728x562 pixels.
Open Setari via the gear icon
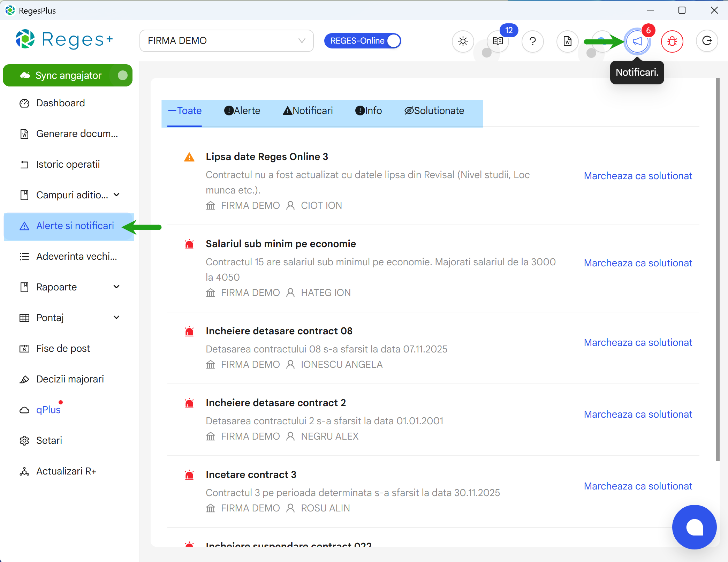click(49, 440)
